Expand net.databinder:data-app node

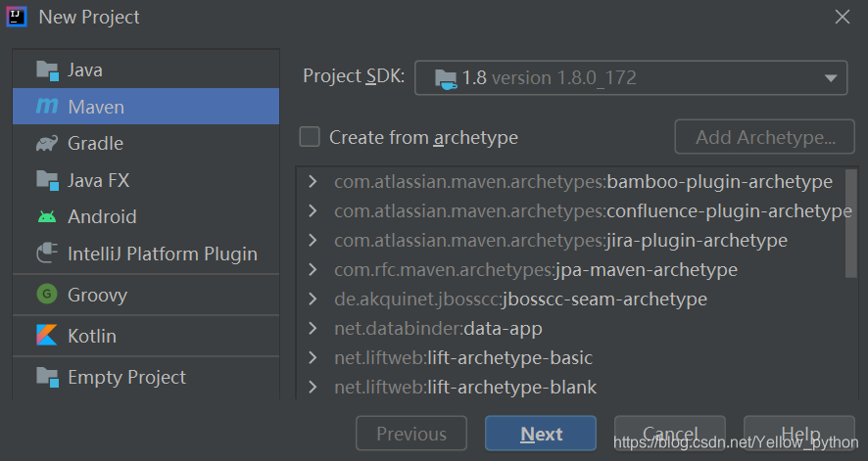pyautogui.click(x=313, y=328)
